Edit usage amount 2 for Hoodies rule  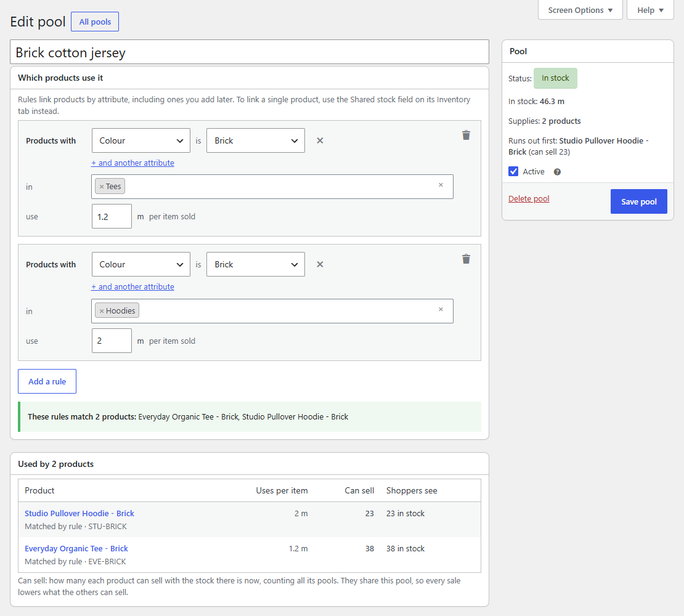112,341
